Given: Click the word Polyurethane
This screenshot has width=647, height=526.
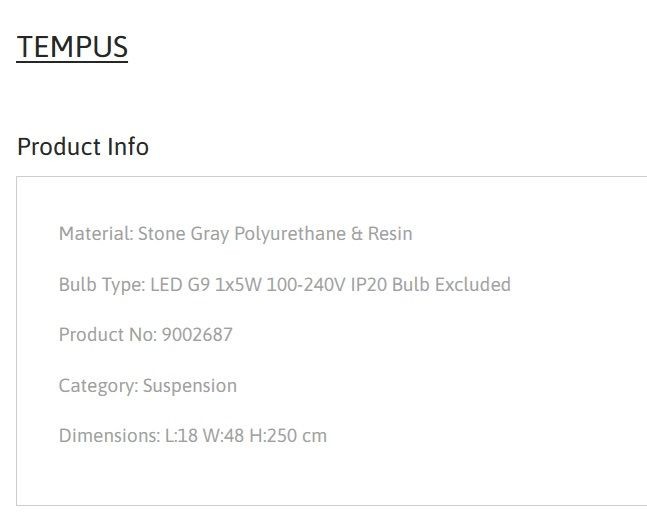Looking at the screenshot, I should (x=290, y=234).
